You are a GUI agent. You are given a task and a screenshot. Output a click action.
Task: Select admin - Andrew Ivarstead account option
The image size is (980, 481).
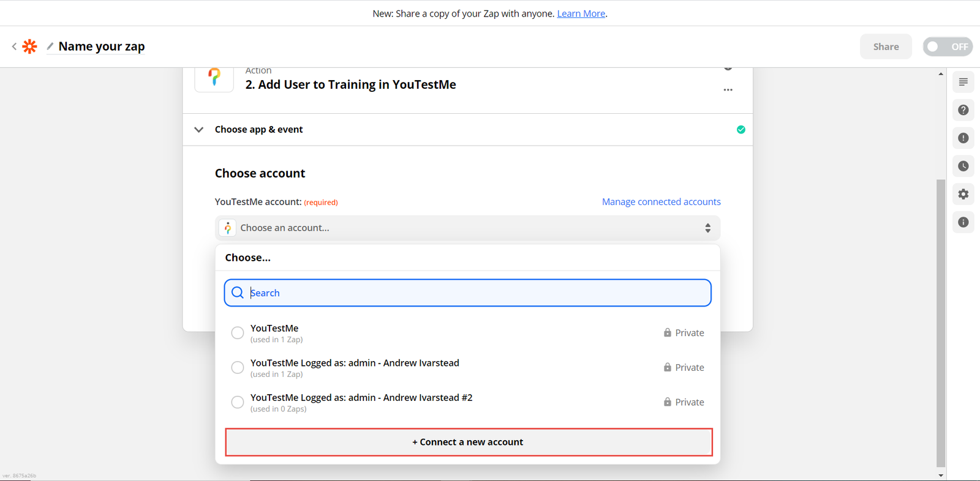click(238, 368)
